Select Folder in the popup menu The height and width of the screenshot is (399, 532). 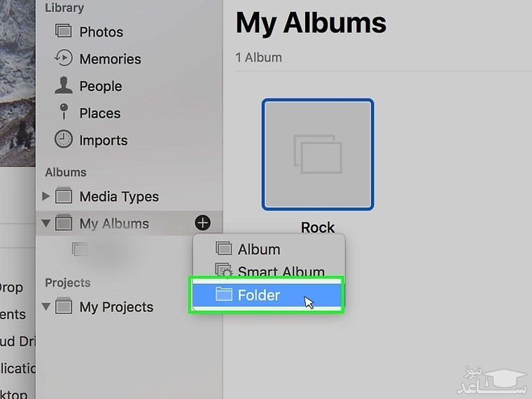pyautogui.click(x=258, y=295)
